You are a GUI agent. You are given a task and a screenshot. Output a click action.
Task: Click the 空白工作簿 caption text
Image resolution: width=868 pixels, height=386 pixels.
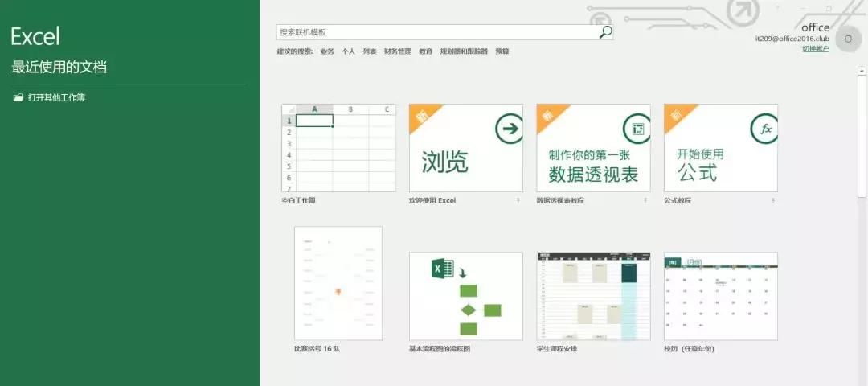[x=298, y=200]
